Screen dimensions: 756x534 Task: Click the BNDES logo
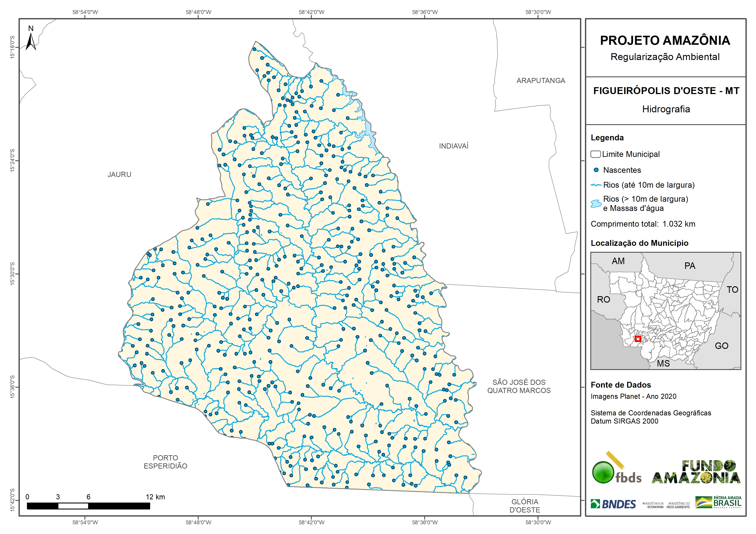(613, 504)
